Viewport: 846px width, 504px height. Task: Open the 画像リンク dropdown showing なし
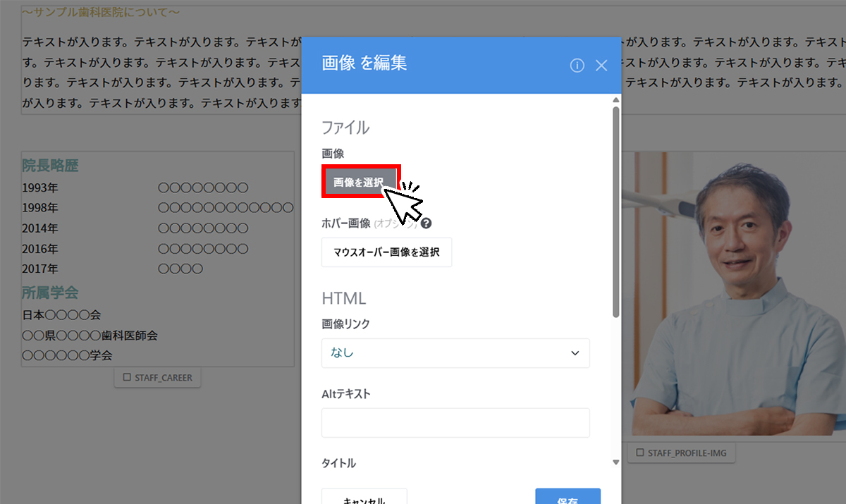point(455,353)
